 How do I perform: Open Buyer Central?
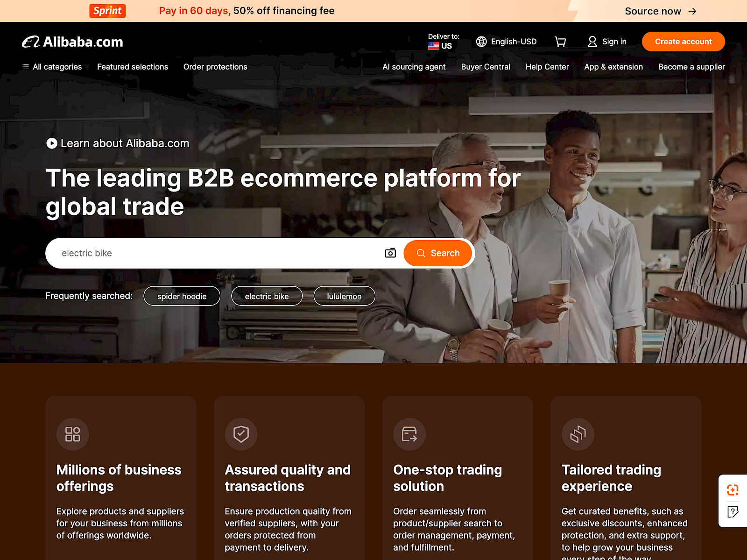click(486, 67)
